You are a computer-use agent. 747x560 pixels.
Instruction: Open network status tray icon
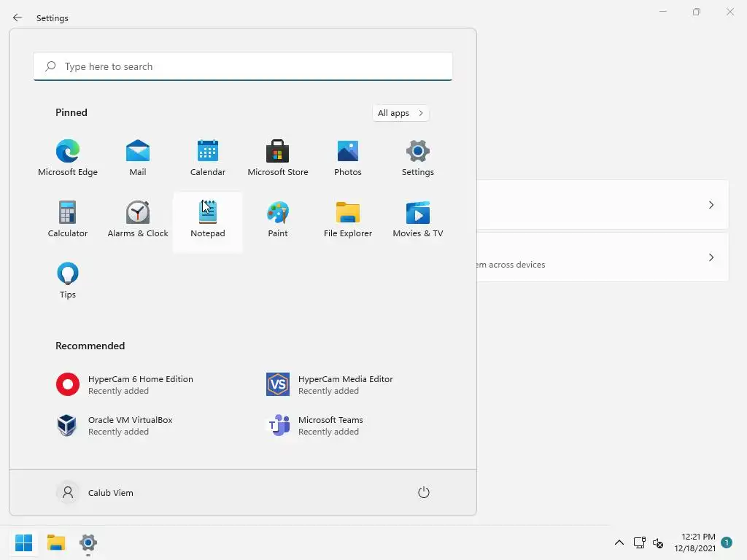[x=639, y=542]
